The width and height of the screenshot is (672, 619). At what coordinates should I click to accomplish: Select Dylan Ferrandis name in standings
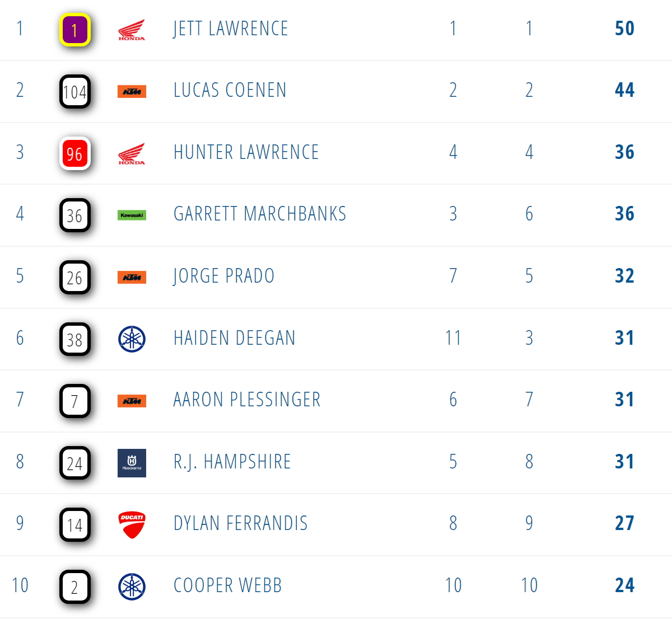[241, 523]
